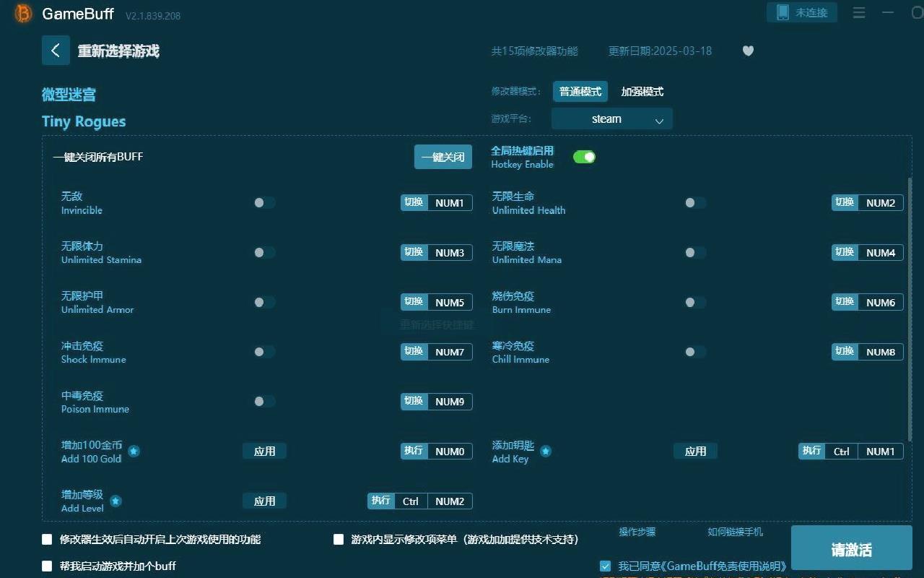The height and width of the screenshot is (578, 924).
Task: Turn on Burn Immune switch
Action: click(x=695, y=302)
